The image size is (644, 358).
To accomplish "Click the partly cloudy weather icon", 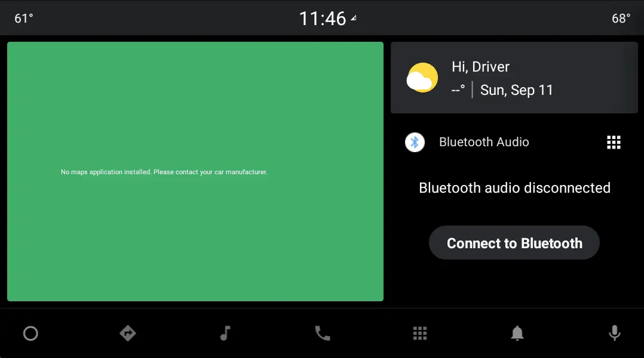I will point(422,78).
